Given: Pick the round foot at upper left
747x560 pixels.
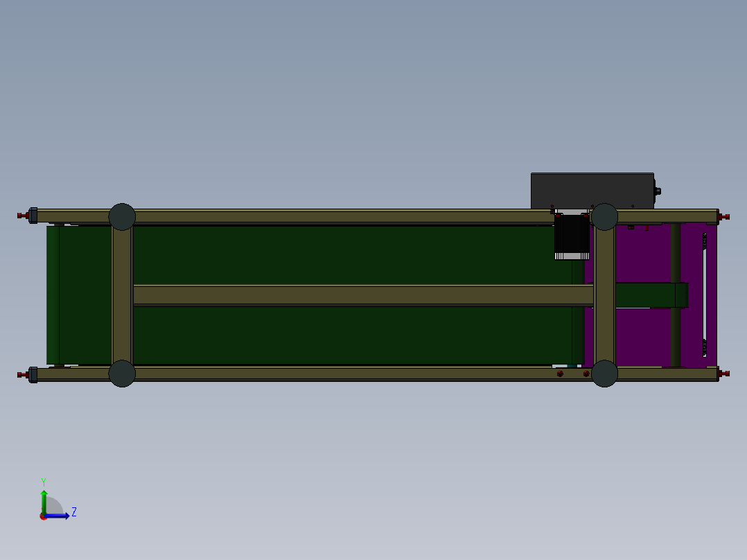Looking at the screenshot, I should coord(122,217).
